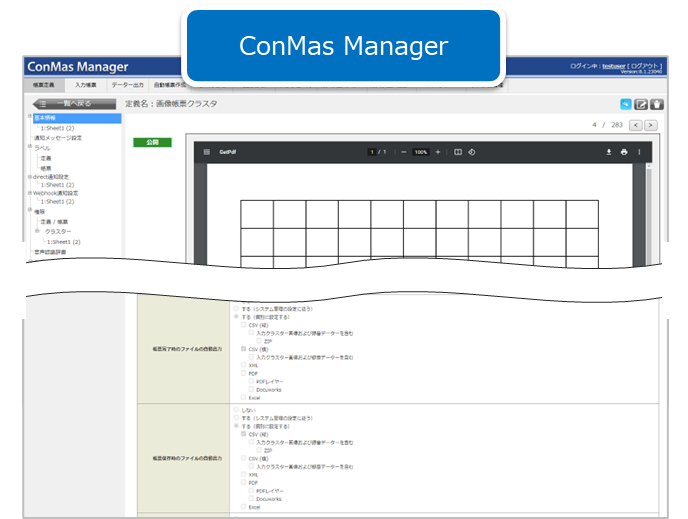
Task: Check the last Excel checkbox at bottom
Action: pyautogui.click(x=244, y=508)
